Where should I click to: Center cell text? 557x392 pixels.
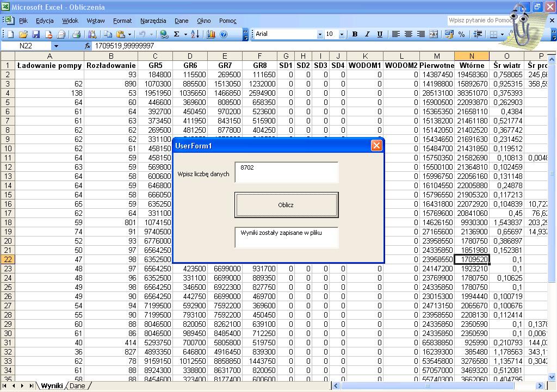click(x=409, y=34)
